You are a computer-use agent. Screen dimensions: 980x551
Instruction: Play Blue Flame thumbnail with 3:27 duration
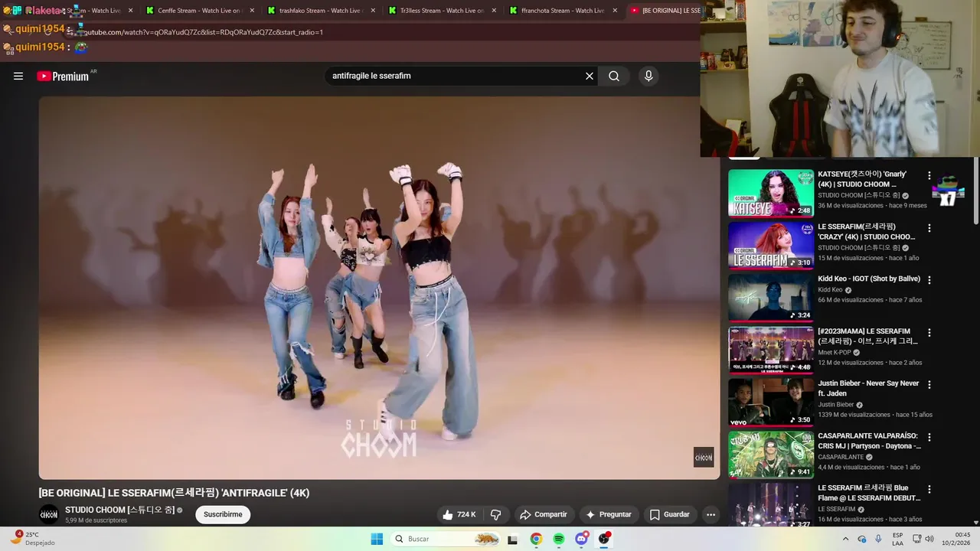pyautogui.click(x=771, y=505)
